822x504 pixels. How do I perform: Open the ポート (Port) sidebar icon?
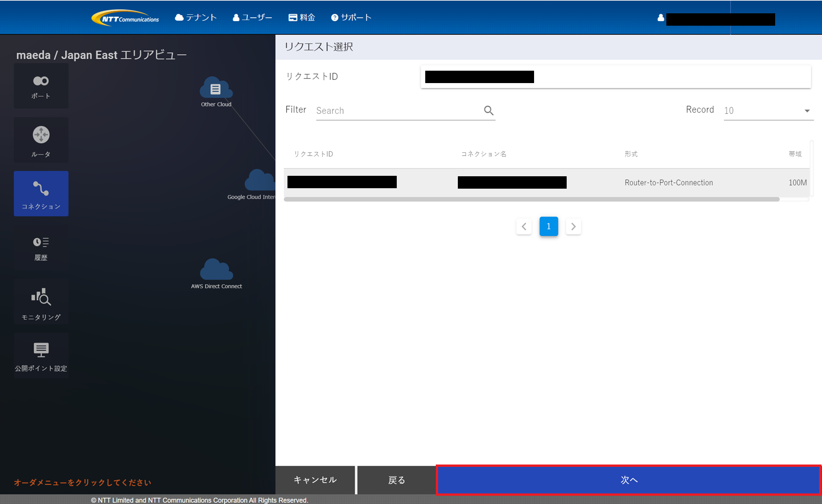coord(41,86)
